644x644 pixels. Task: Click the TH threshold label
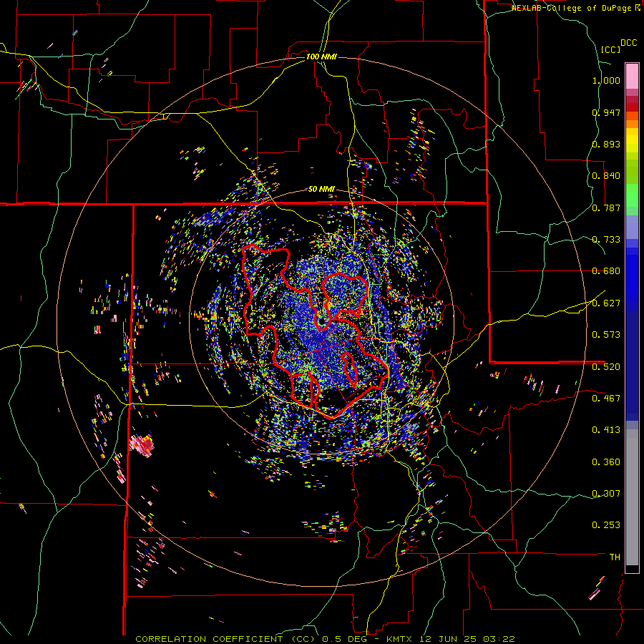pos(615,557)
